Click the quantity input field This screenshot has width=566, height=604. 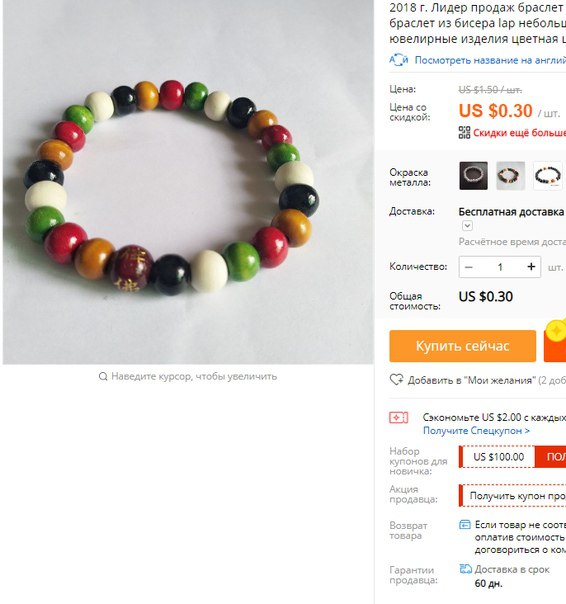coord(500,267)
